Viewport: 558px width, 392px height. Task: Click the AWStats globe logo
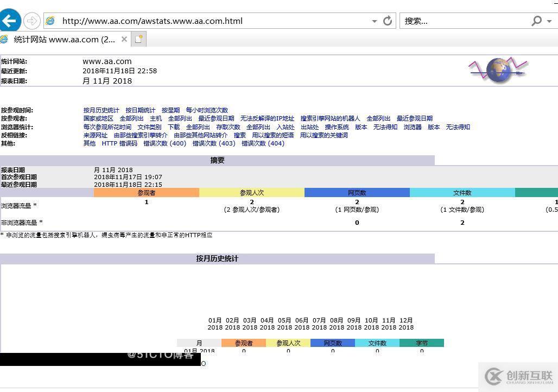click(498, 70)
